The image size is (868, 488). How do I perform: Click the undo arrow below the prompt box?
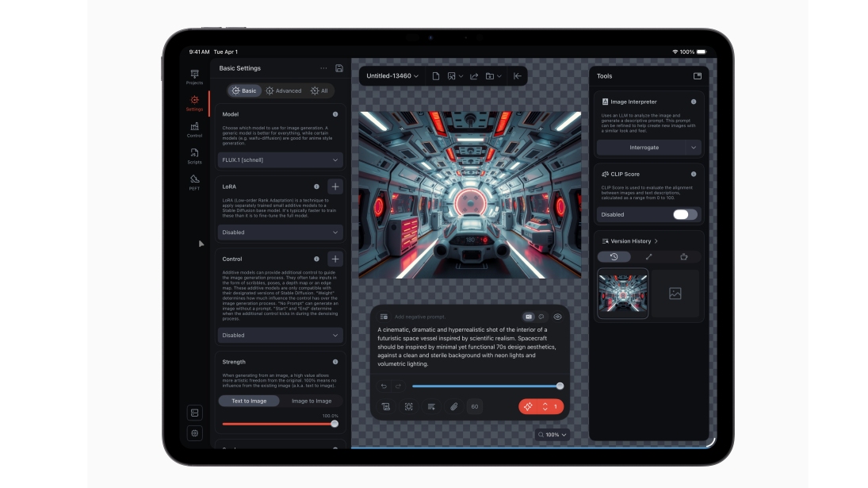[x=382, y=386]
